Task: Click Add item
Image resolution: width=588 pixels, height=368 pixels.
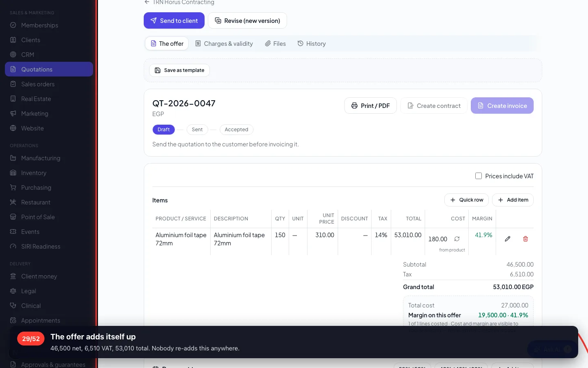Action: pyautogui.click(x=513, y=200)
